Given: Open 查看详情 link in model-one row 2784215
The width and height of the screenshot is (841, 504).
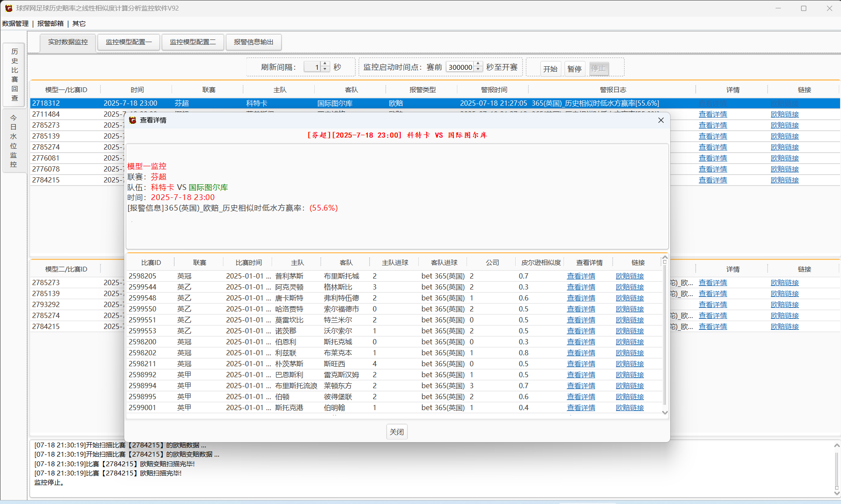Looking at the screenshot, I should 713,180.
